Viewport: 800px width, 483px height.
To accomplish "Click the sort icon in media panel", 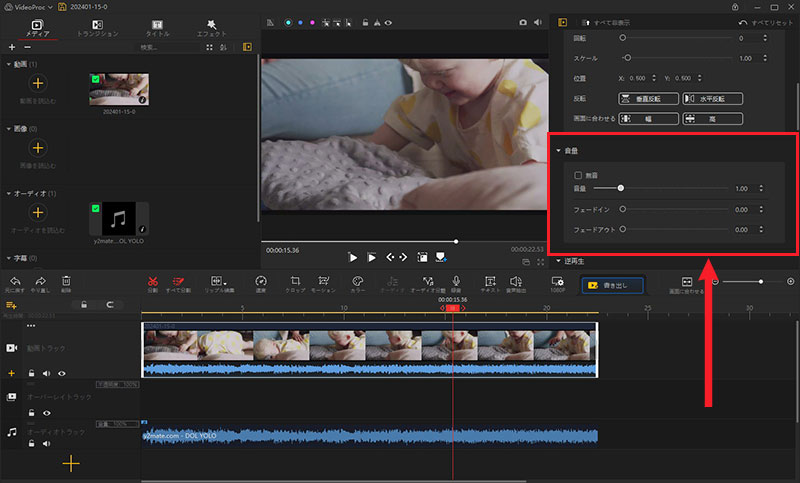I will click(223, 47).
